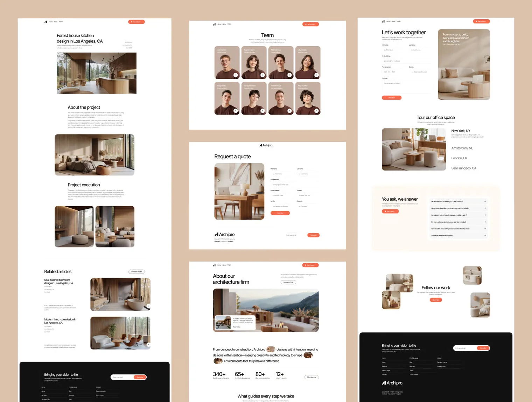Click the Email address field under Let's work together
This screenshot has height=402, width=532.
coord(407,61)
